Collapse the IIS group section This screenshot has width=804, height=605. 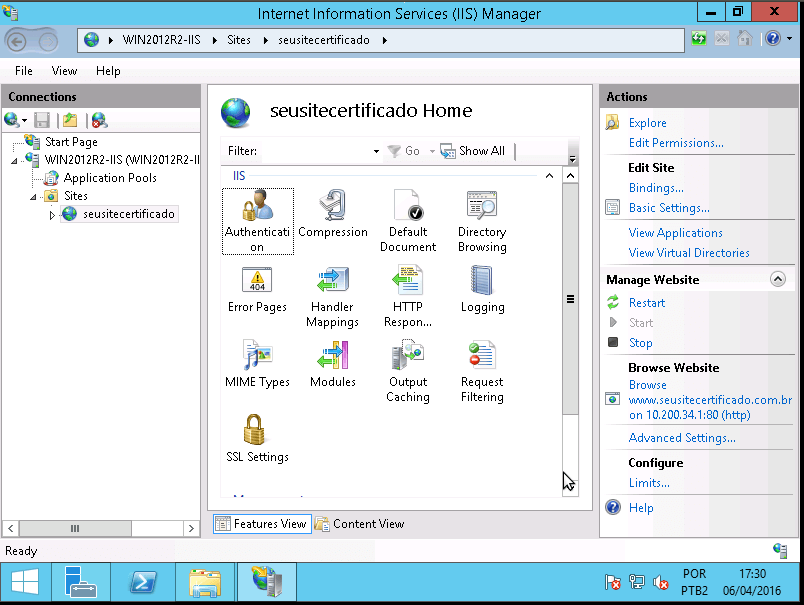point(549,176)
